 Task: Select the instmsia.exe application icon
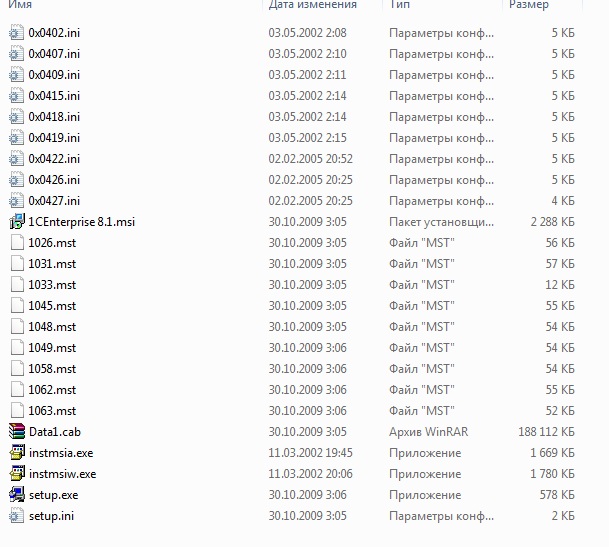17,452
